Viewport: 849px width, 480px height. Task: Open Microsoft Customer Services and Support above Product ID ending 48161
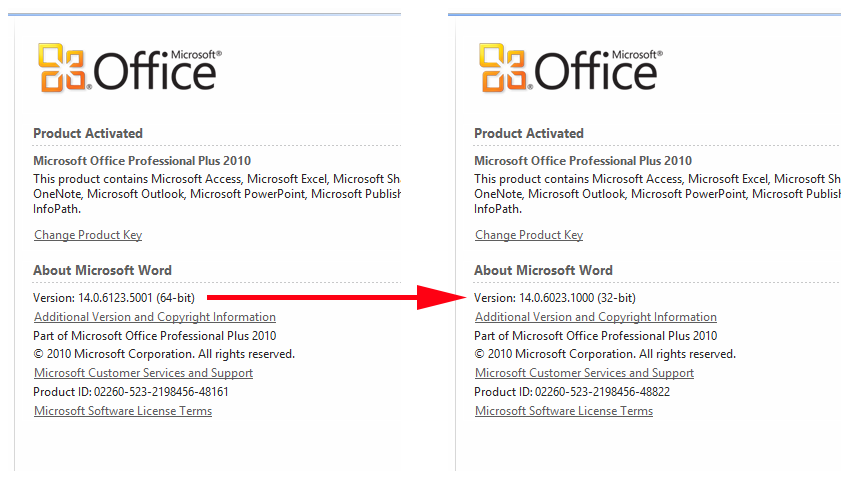click(x=143, y=373)
